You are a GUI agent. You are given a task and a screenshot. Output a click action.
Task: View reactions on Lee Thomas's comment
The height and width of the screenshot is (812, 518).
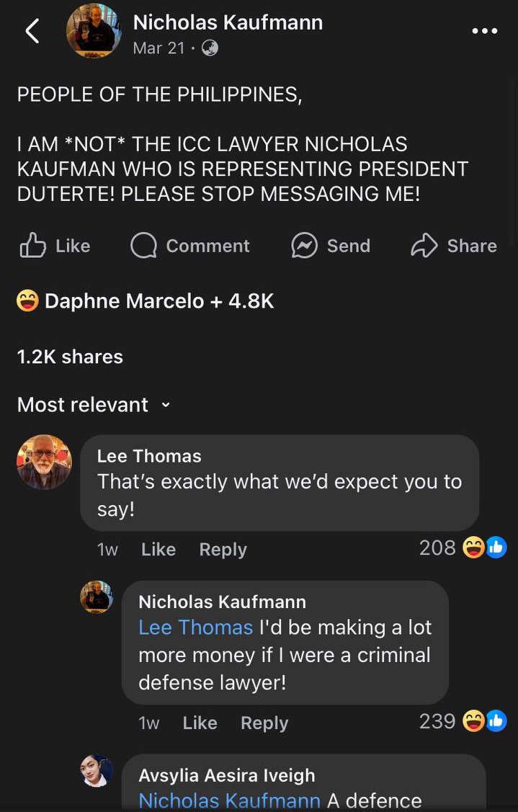[x=484, y=548]
